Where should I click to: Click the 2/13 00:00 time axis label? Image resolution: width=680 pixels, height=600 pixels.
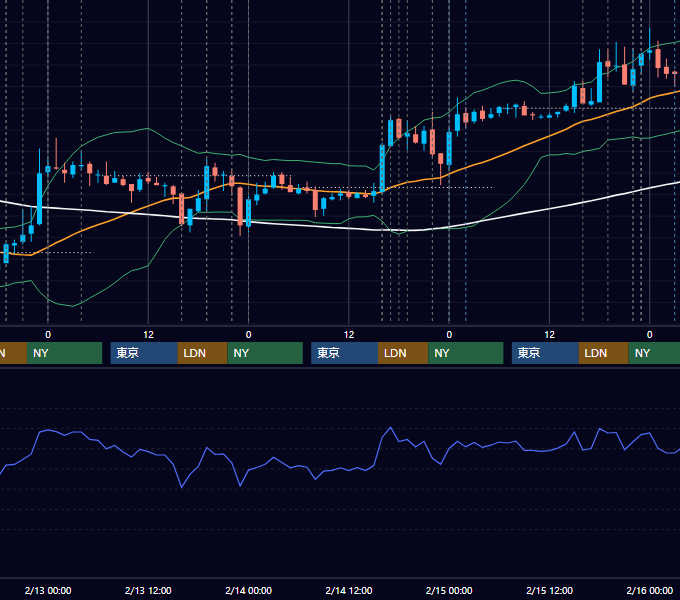[48, 590]
